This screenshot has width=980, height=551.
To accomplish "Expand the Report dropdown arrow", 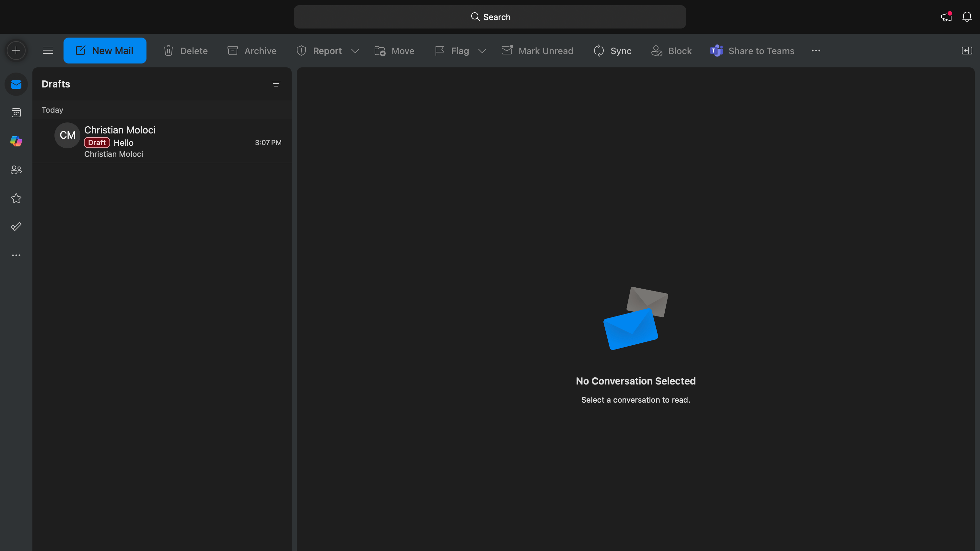I will 355,51.
